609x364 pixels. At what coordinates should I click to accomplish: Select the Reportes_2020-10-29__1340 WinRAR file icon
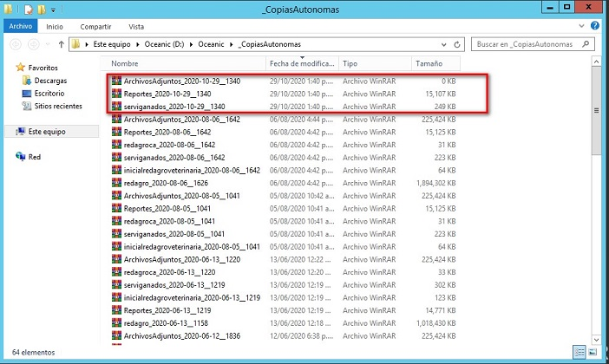click(x=117, y=94)
